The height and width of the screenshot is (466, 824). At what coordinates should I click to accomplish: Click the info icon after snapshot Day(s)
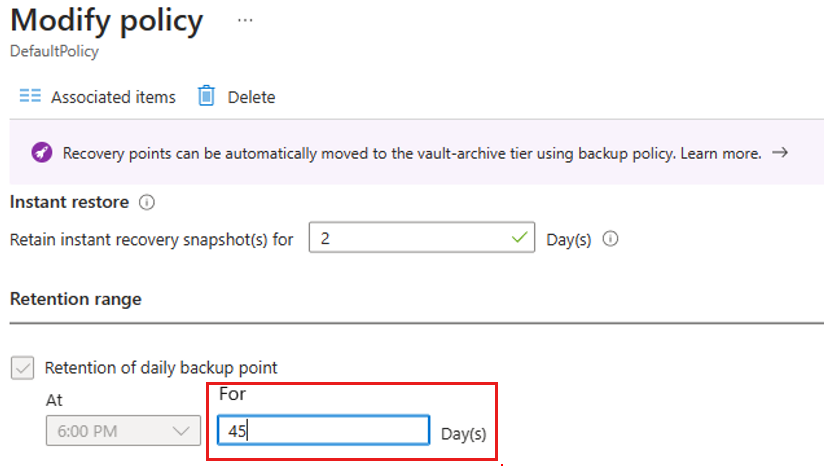point(611,240)
